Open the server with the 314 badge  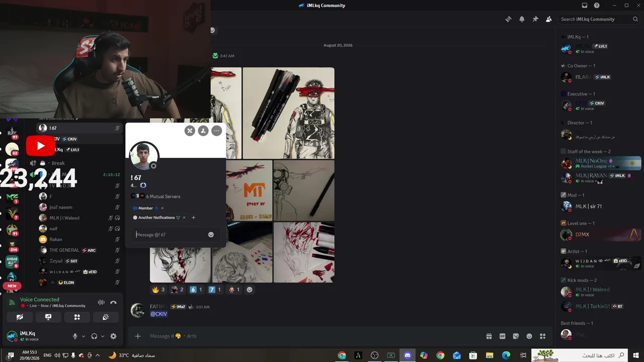[12, 245]
